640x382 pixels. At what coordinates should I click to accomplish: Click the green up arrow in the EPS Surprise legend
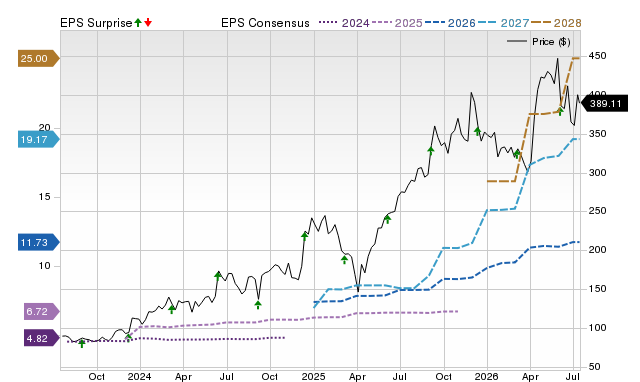pyautogui.click(x=138, y=22)
